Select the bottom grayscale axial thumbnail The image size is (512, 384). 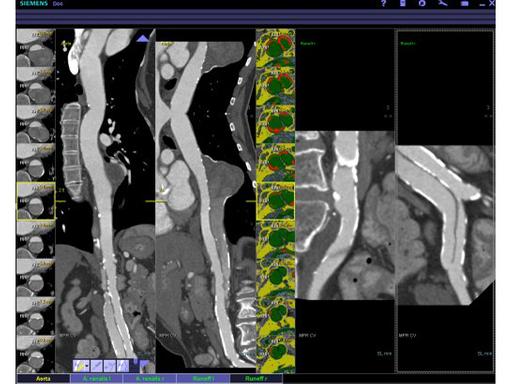(36, 354)
